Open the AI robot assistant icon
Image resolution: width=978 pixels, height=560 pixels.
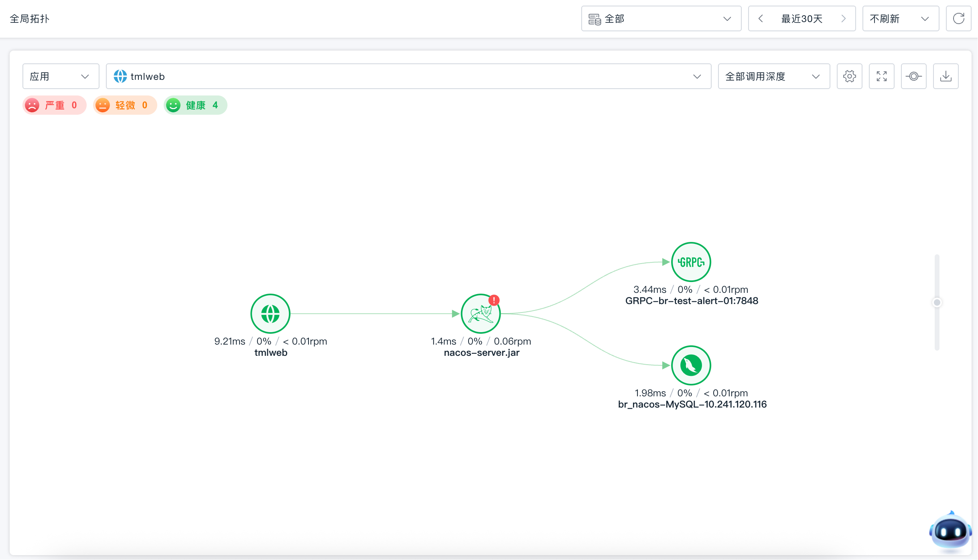(x=950, y=532)
